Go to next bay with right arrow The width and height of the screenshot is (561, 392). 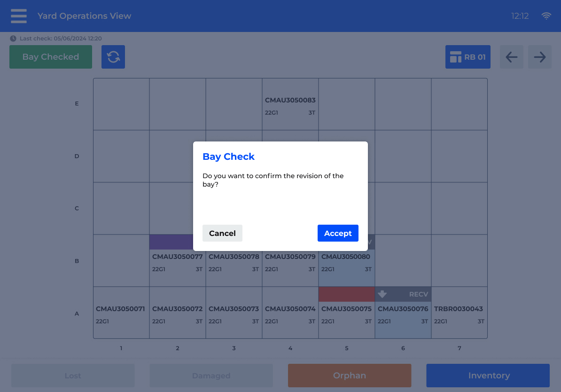coord(540,57)
